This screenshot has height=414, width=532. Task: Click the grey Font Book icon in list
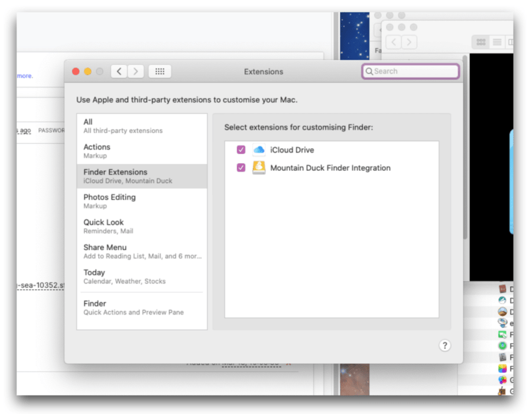[x=502, y=357]
